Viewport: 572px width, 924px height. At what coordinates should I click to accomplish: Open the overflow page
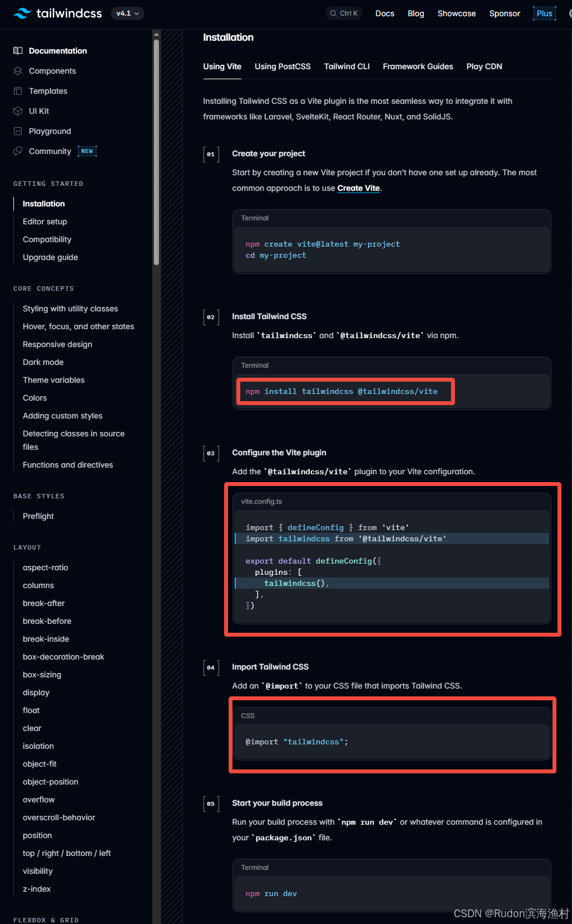click(38, 800)
